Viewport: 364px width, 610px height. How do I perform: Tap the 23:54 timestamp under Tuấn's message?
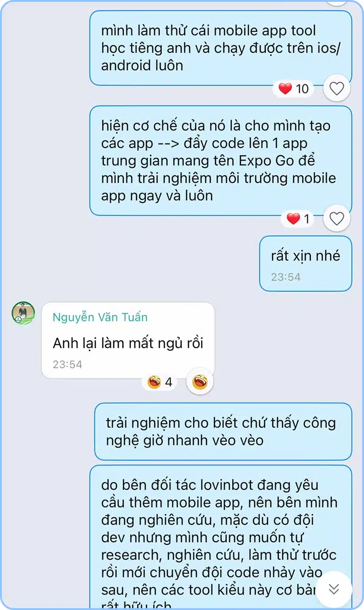tap(67, 364)
